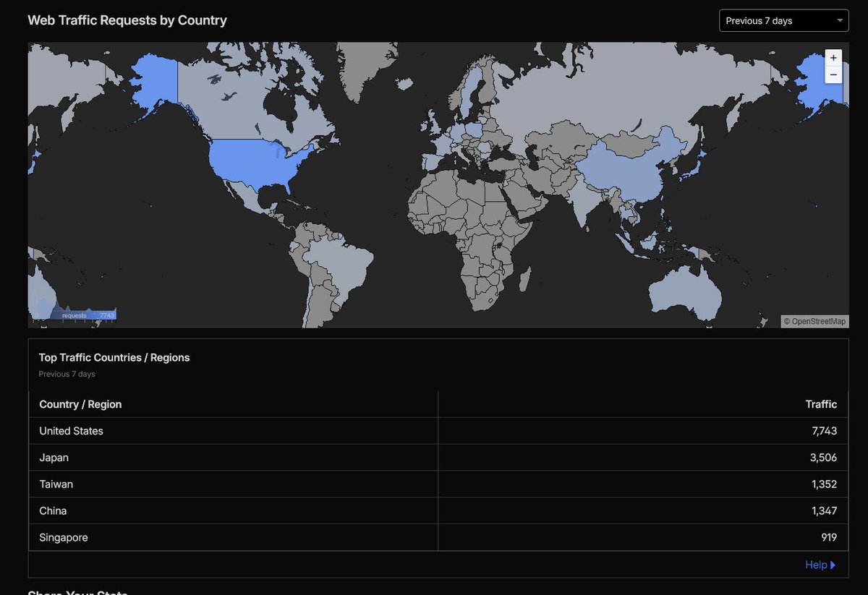Click the Country / Region column header
Viewport: 868px width, 595px height.
[80, 404]
